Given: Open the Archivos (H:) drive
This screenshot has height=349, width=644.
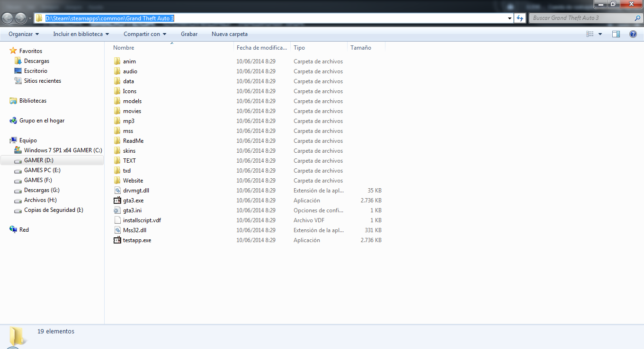Looking at the screenshot, I should 40,200.
